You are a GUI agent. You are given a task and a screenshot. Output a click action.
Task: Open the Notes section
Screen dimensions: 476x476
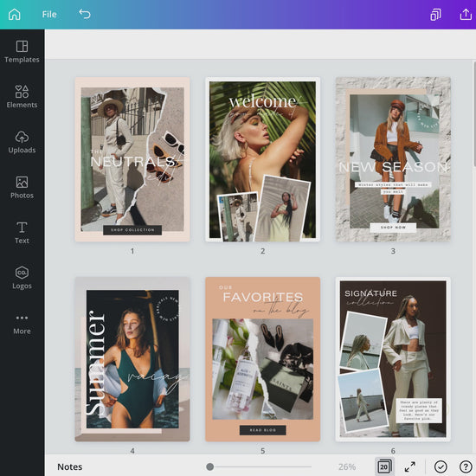pos(70,466)
